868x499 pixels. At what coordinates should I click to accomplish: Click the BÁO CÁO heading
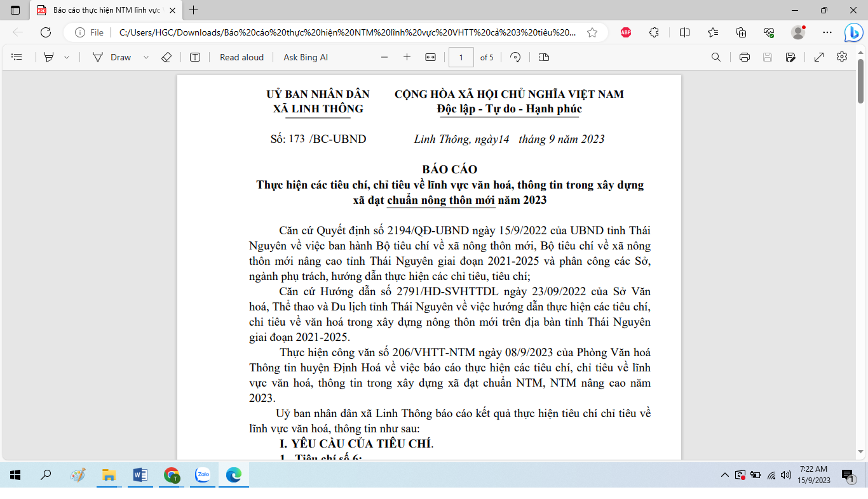450,170
